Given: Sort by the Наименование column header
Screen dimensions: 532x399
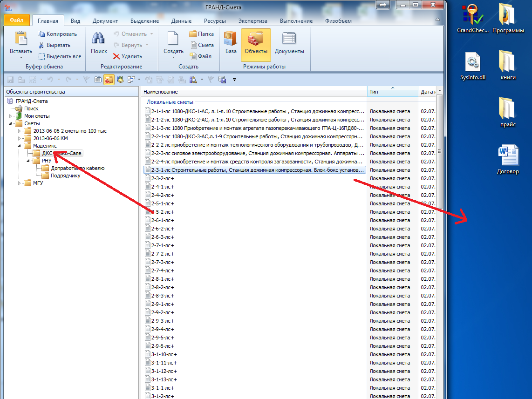Looking at the screenshot, I should point(254,92).
